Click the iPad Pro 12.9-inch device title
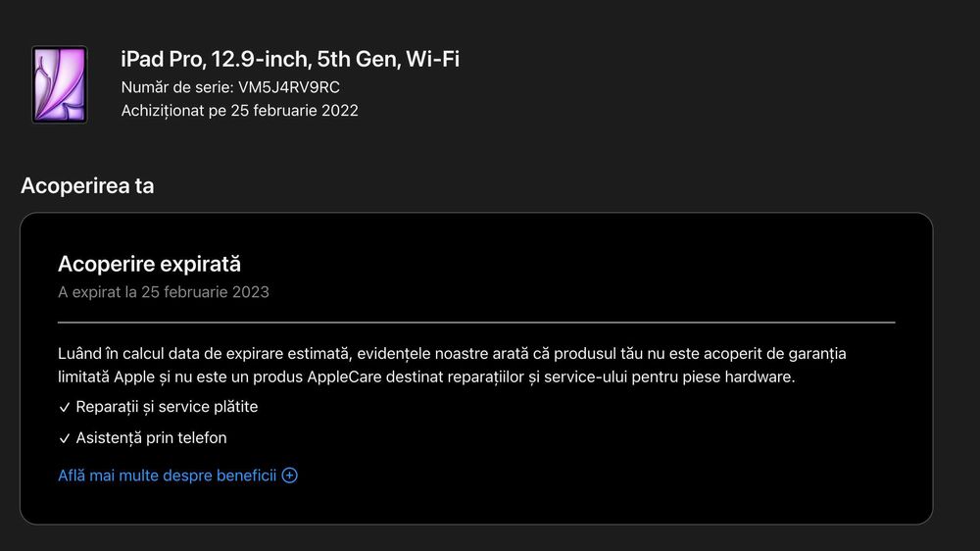This screenshot has width=980, height=551. [289, 59]
